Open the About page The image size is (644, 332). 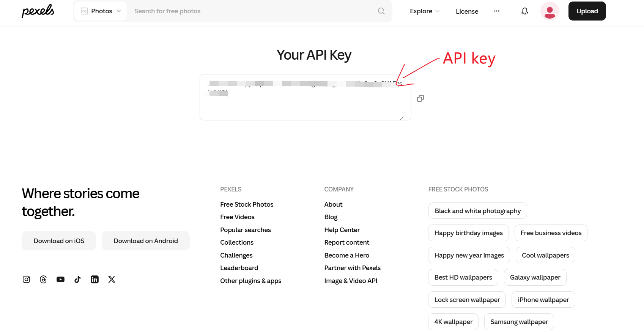tap(333, 204)
